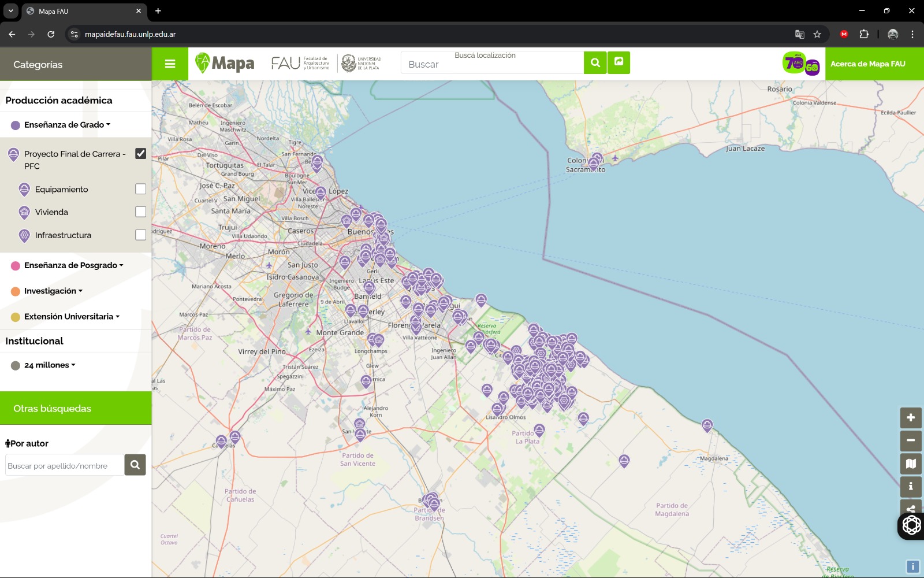Click the green share arrow button
This screenshot has width=924, height=578.
click(x=619, y=62)
